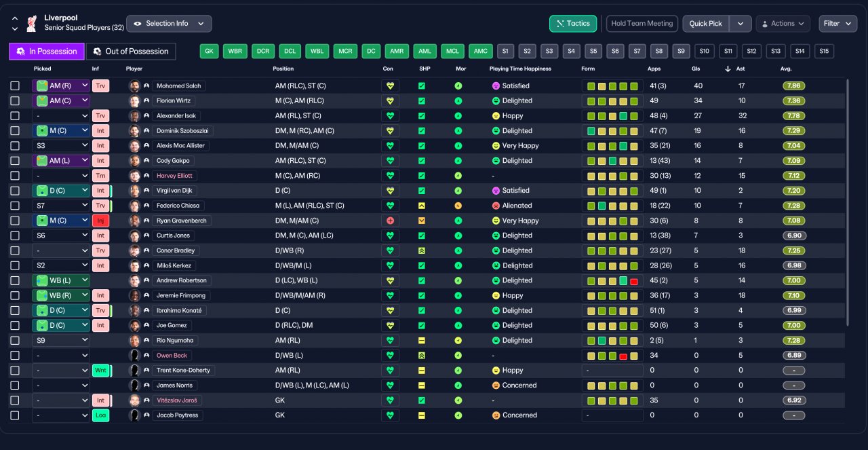Click the Hold Team Meeting button
This screenshot has width=868, height=450.
tap(642, 24)
